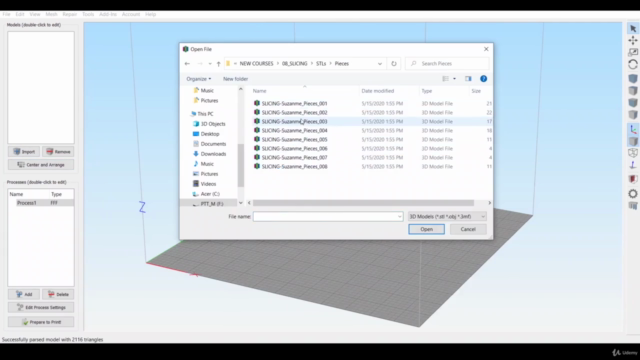
Task: Open the recent locations dropdown arrow
Action: coord(210,64)
